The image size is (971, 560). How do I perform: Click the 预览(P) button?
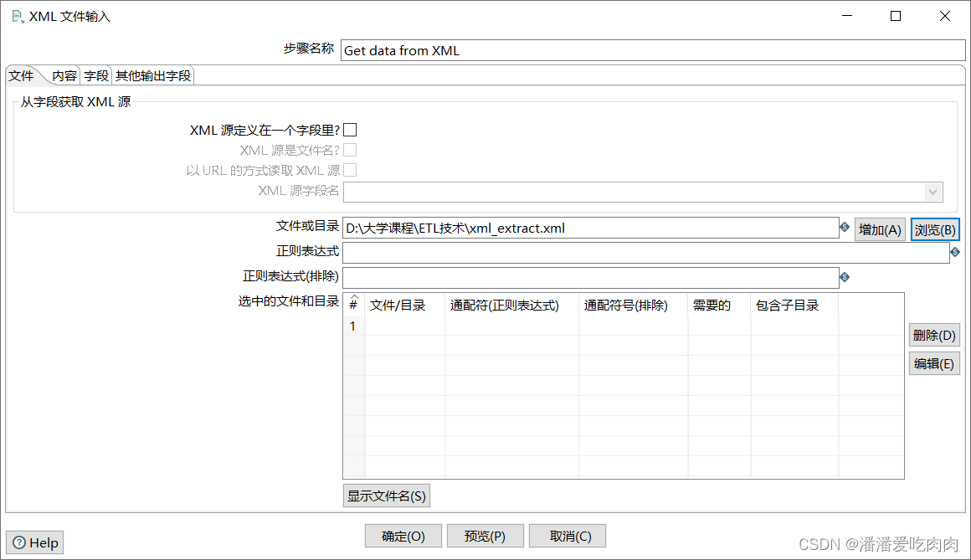point(485,536)
